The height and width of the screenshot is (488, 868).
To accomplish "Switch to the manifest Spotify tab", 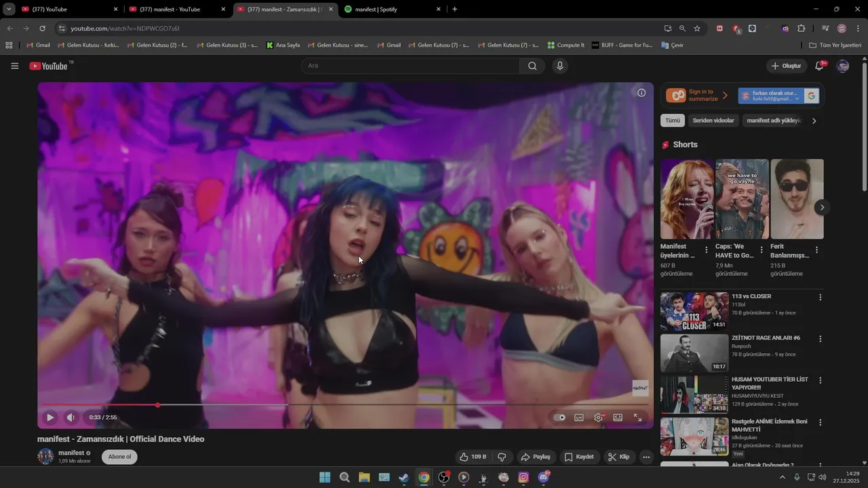I will tap(393, 9).
